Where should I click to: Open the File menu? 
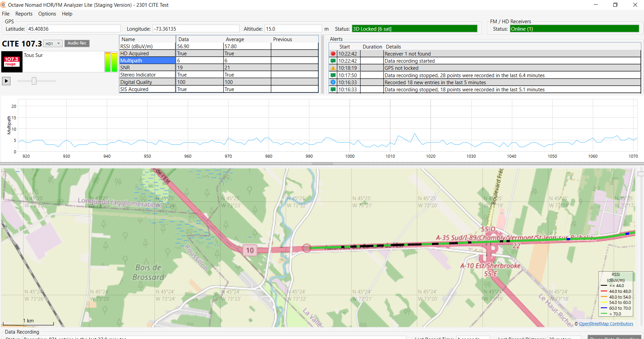point(6,14)
